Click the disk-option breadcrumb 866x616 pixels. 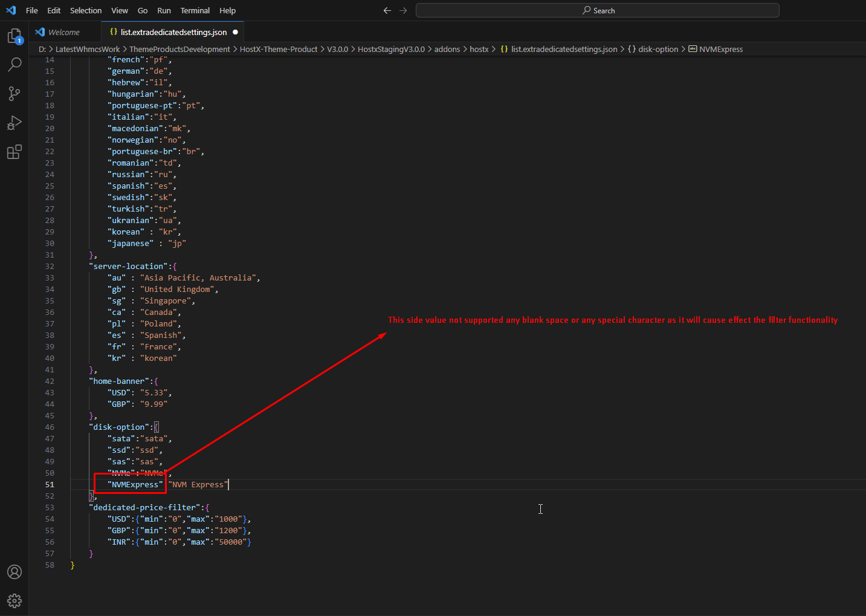point(658,49)
